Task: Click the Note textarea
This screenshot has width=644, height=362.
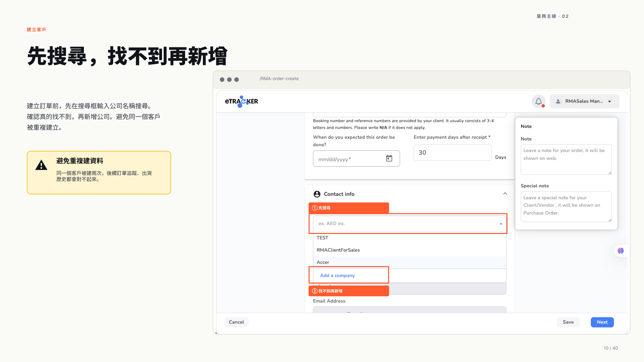Action: click(566, 160)
